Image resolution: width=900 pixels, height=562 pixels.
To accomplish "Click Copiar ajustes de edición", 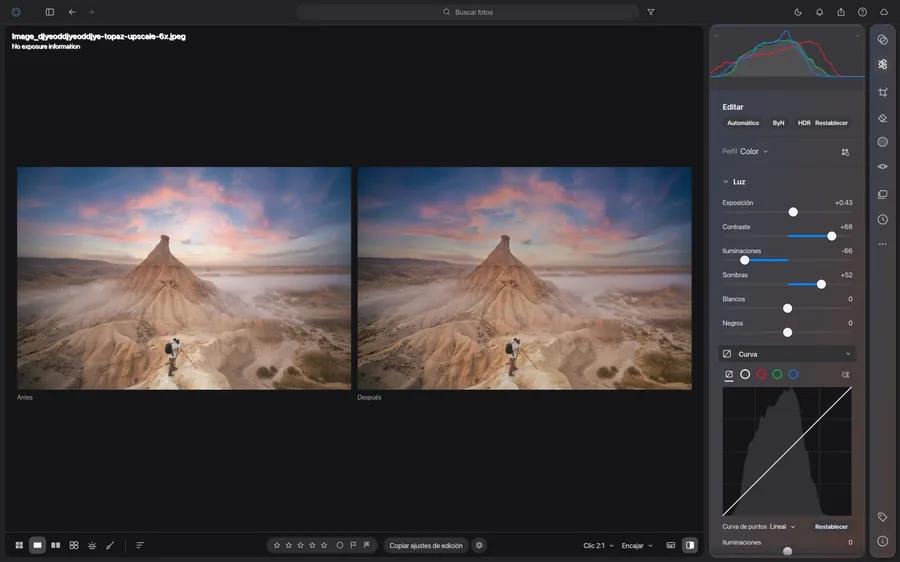I will [426, 545].
